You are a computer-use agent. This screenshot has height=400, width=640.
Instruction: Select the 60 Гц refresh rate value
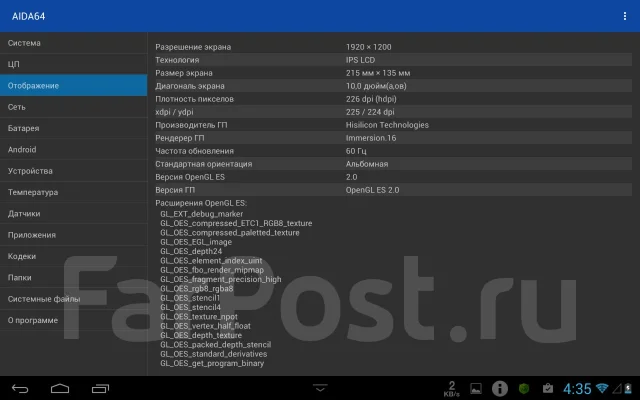click(x=356, y=151)
